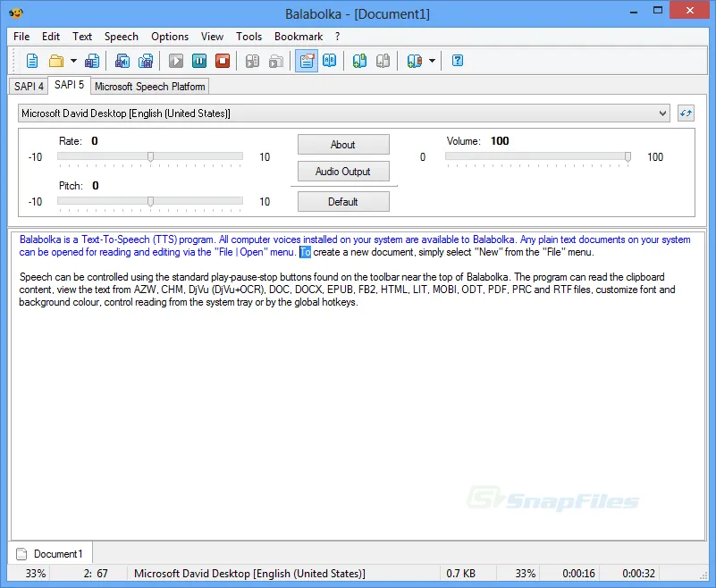Click the 0.7 KB file size status

(x=460, y=574)
